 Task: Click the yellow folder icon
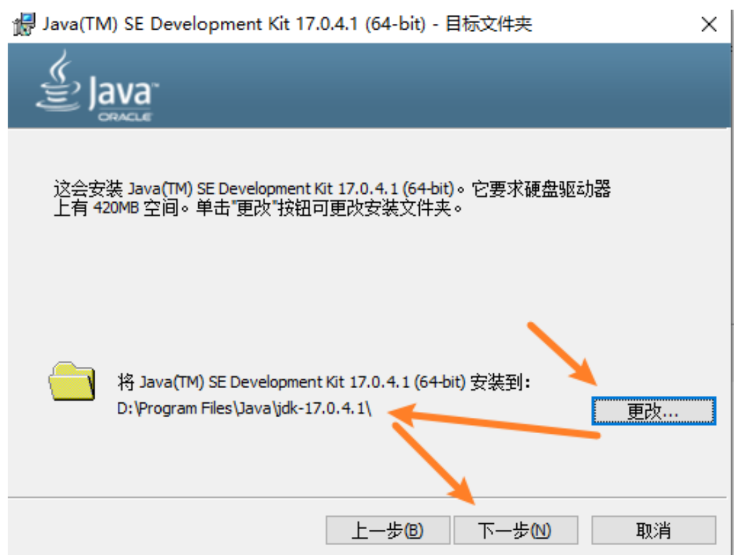coord(71,381)
